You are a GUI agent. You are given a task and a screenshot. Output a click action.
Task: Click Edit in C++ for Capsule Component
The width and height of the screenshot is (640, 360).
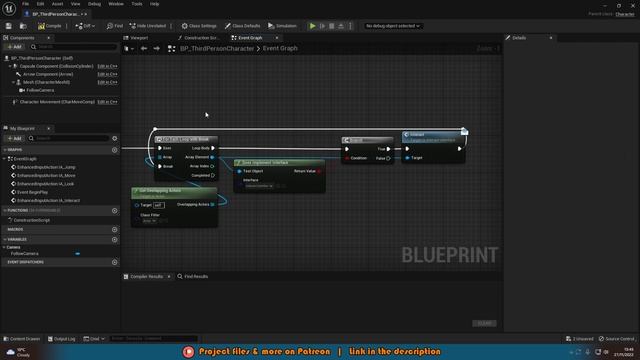pos(107,66)
